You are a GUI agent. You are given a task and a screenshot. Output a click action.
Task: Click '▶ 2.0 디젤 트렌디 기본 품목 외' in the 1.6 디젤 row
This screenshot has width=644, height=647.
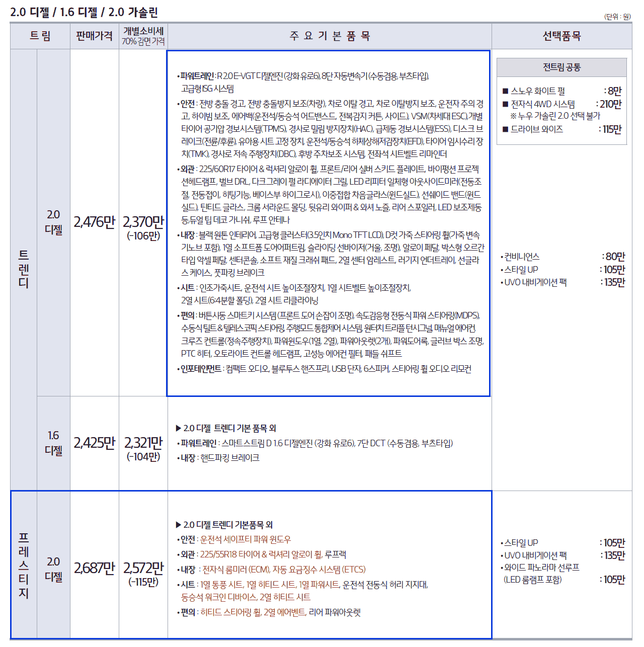pyautogui.click(x=226, y=428)
